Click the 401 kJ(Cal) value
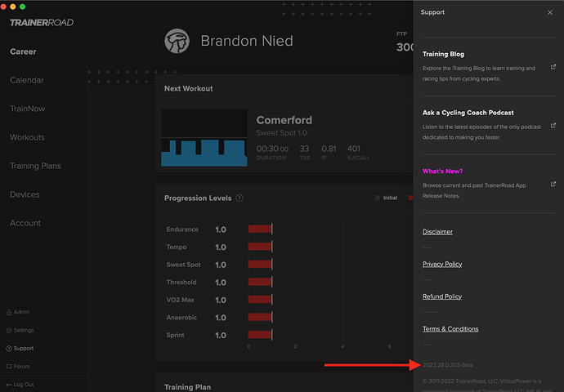 [x=354, y=149]
